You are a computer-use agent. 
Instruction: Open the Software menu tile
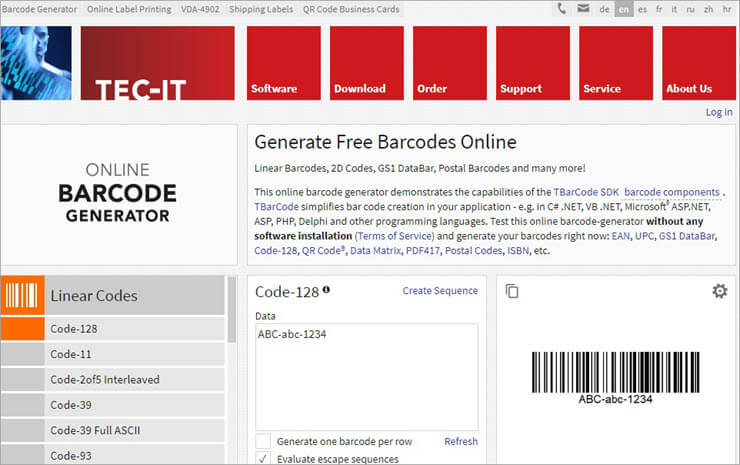click(284, 63)
